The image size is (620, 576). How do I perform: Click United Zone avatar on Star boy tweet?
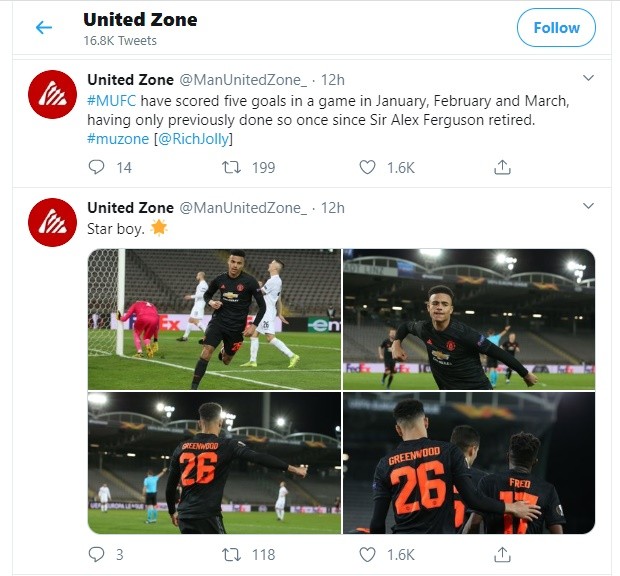pos(54,223)
